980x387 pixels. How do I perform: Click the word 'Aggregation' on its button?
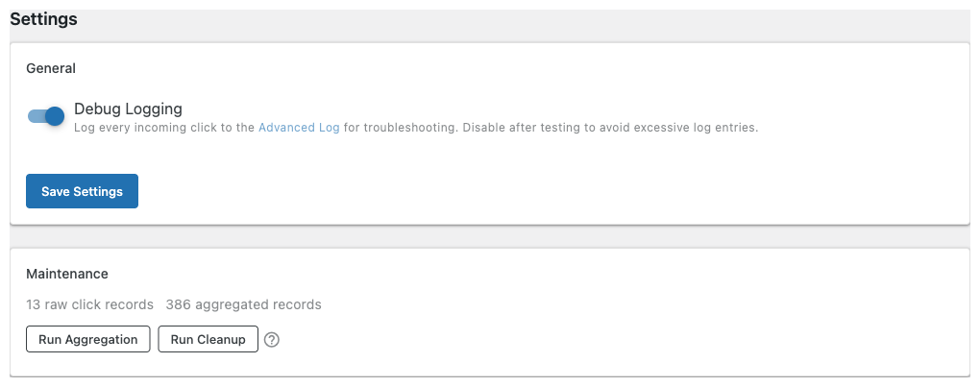pos(102,340)
